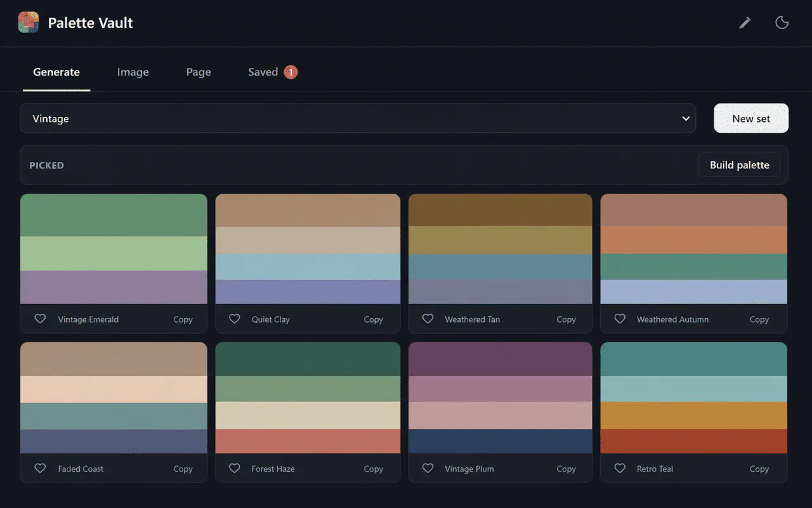Screen dimensions: 812x508
Task: Pick the dark plum swatch in Vintage Plum
Action: pyautogui.click(x=500, y=359)
